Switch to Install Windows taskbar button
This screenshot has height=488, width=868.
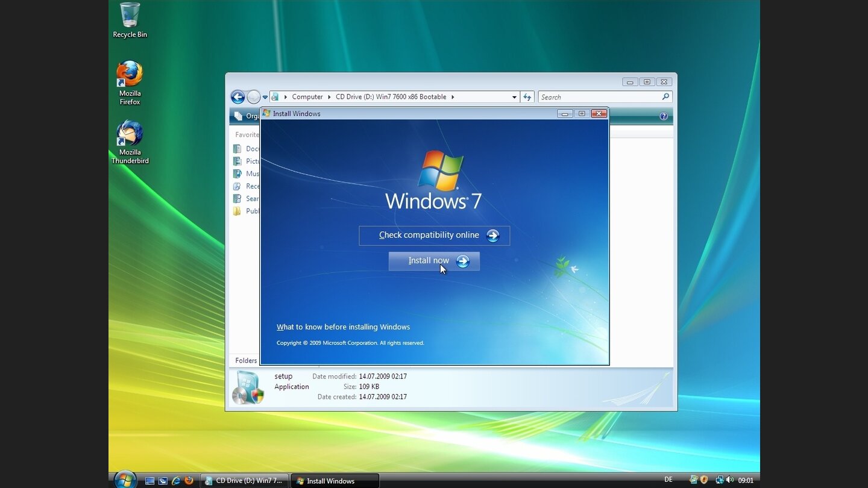pyautogui.click(x=335, y=481)
